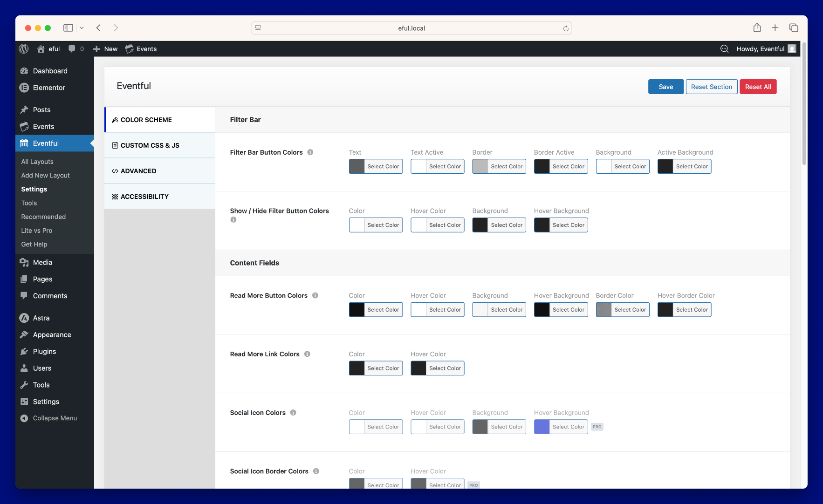Open the New content menu in admin bar
Viewport: 823px width, 504px height.
[x=105, y=49]
